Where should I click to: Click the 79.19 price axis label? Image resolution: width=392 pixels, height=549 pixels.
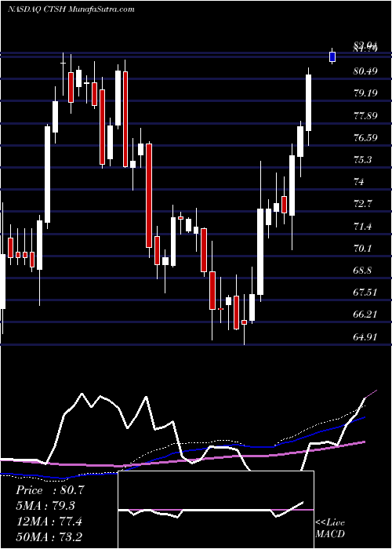tap(366, 93)
